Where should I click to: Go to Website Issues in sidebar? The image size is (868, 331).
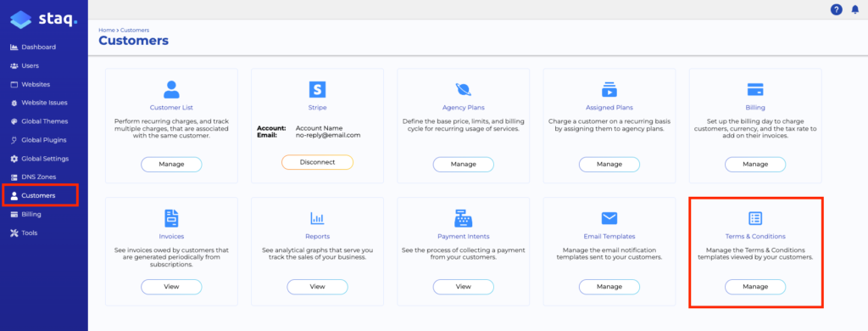click(x=44, y=103)
